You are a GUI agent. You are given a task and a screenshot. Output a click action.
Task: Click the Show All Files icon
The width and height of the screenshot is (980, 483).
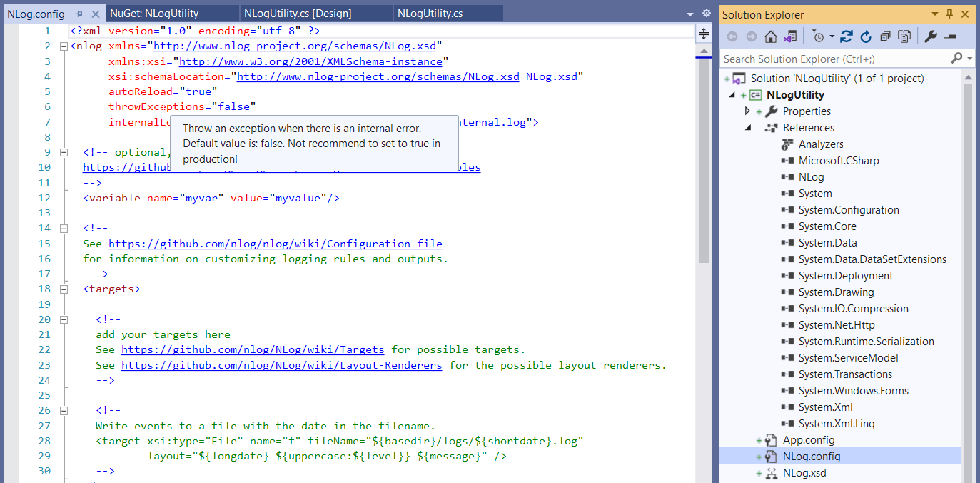tap(904, 36)
